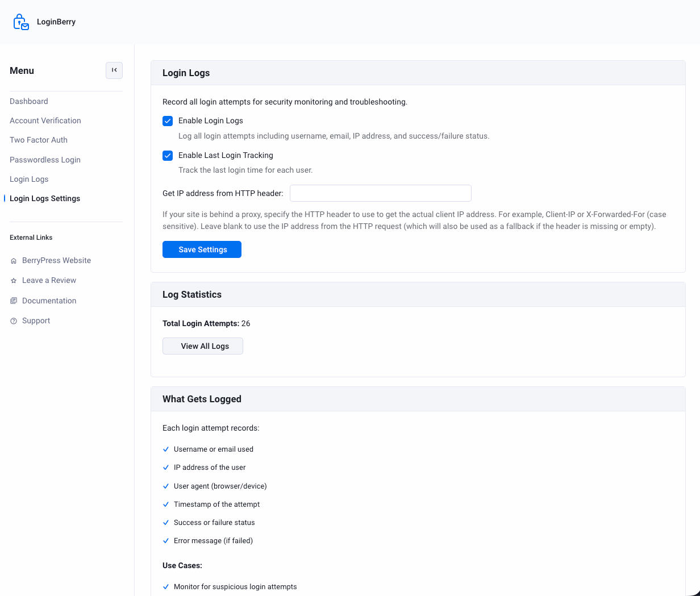The width and height of the screenshot is (700, 596).
Task: Open the BerryPress Website link
Action: click(57, 260)
